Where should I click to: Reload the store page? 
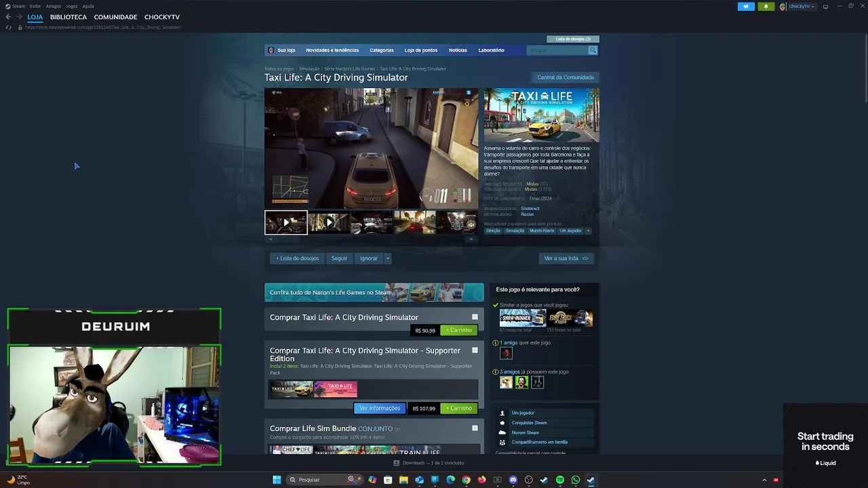tap(9, 27)
